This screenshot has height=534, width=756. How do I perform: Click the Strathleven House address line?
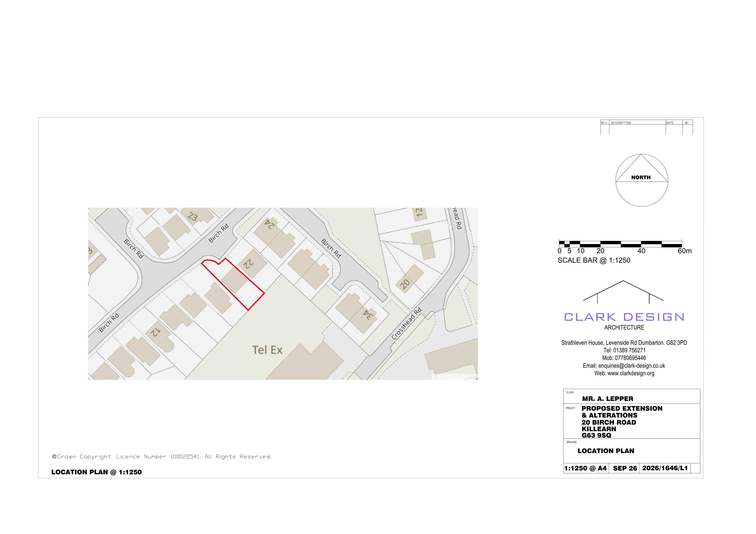624,343
